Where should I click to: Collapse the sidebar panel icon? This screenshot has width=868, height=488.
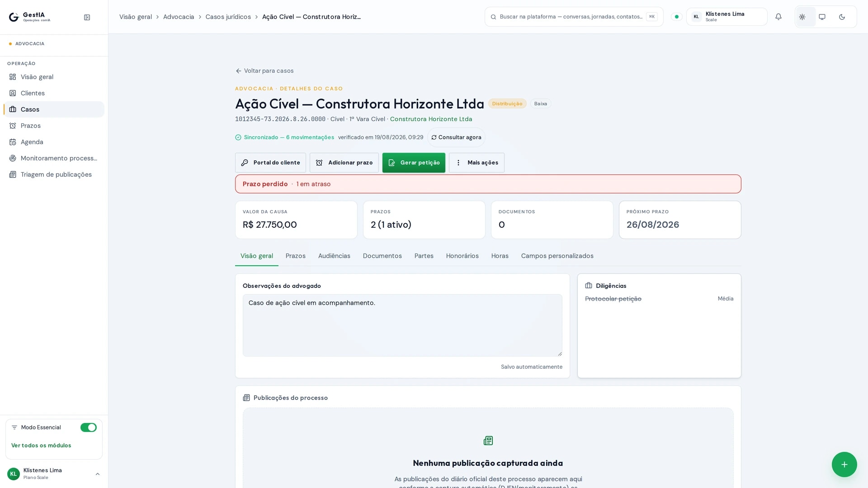click(x=87, y=17)
